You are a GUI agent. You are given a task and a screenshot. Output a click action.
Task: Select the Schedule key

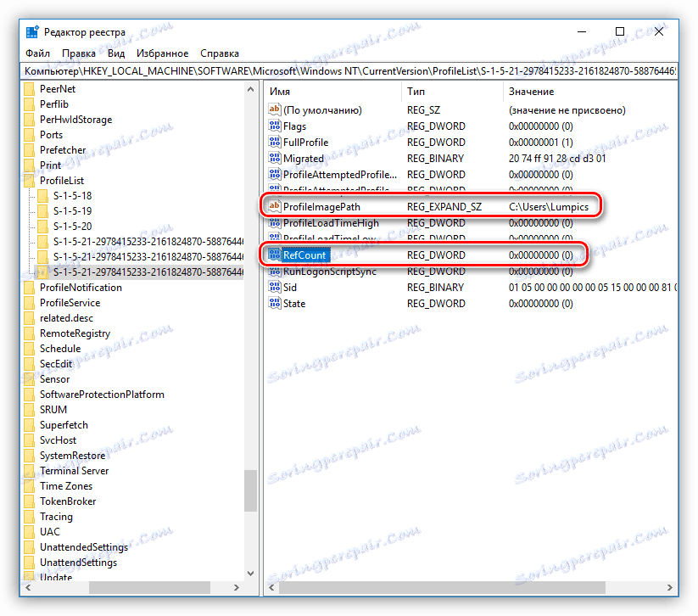click(x=60, y=349)
